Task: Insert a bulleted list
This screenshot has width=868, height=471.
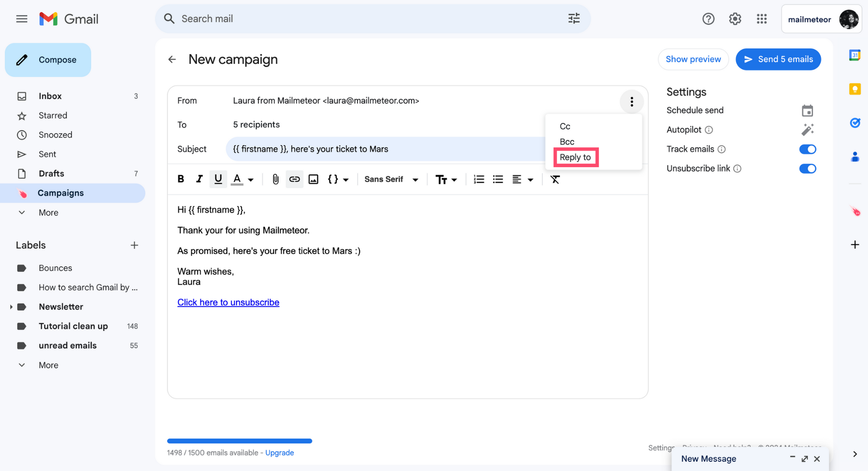Action: click(x=498, y=179)
